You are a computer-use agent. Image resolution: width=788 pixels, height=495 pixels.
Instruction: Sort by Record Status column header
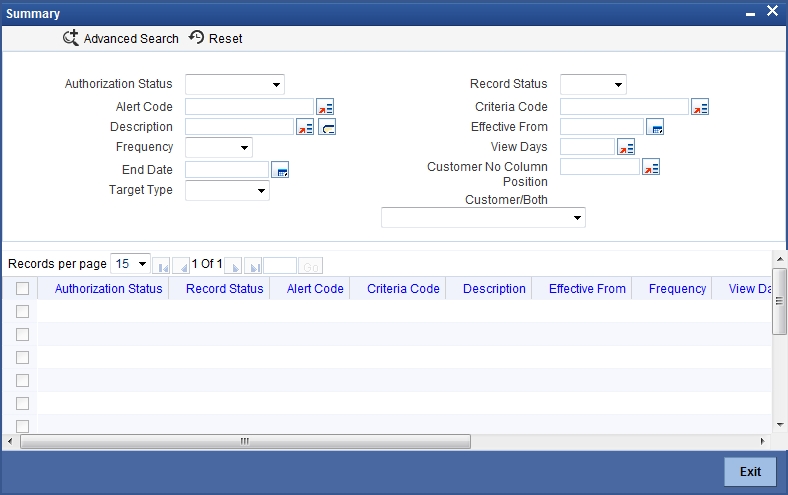tap(225, 288)
